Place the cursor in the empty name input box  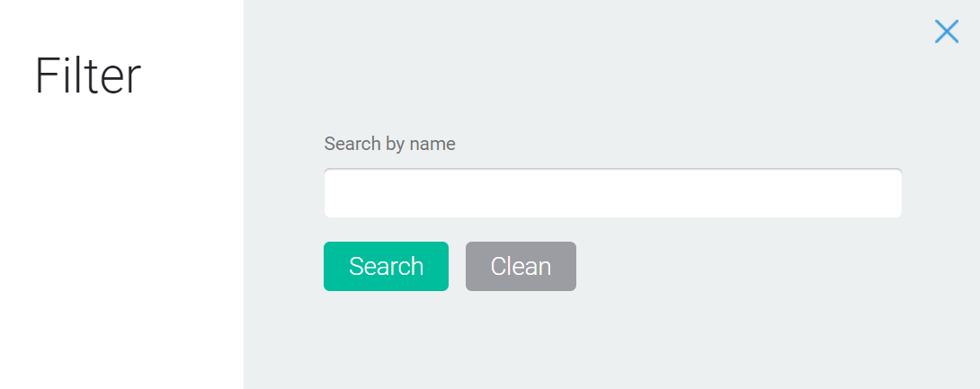point(612,193)
